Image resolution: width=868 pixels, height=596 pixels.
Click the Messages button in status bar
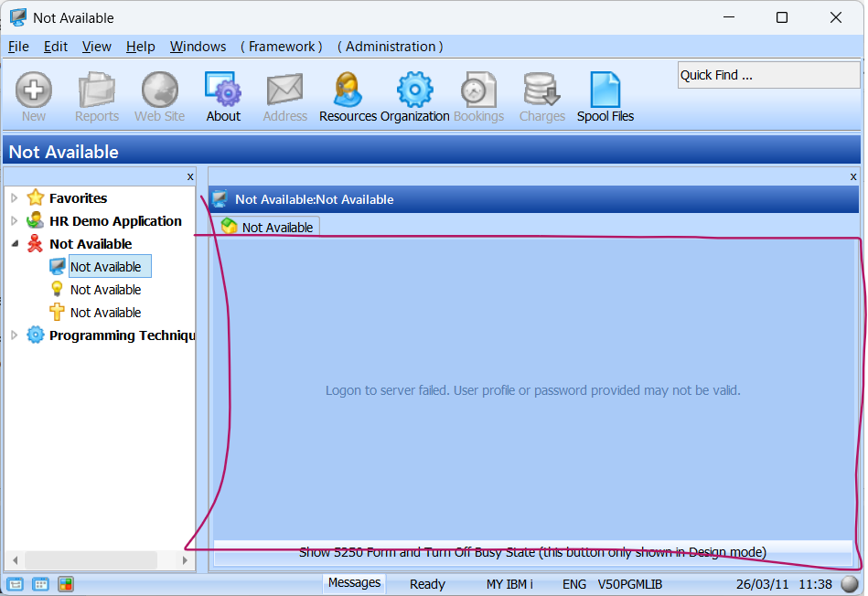354,583
